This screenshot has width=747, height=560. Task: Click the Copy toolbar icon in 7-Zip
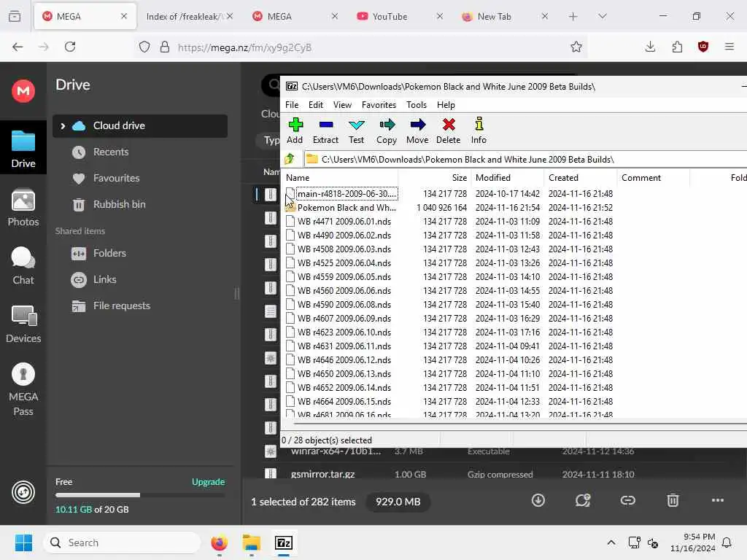tap(387, 131)
